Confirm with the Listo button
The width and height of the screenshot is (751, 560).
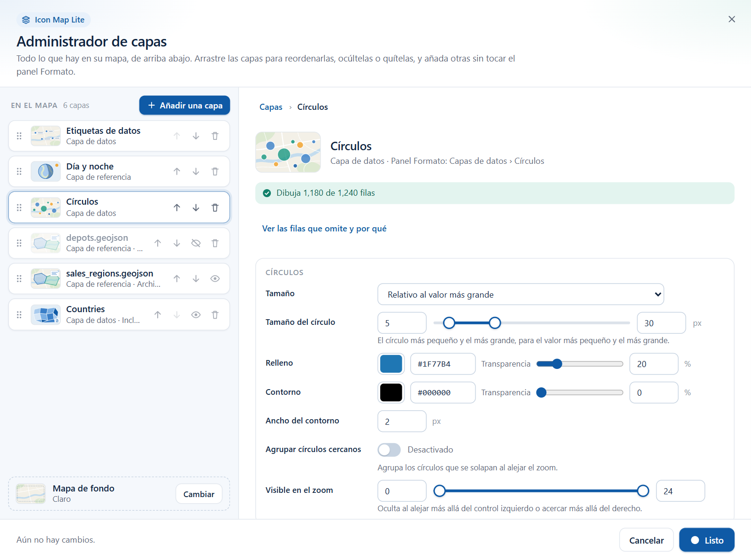(x=707, y=540)
